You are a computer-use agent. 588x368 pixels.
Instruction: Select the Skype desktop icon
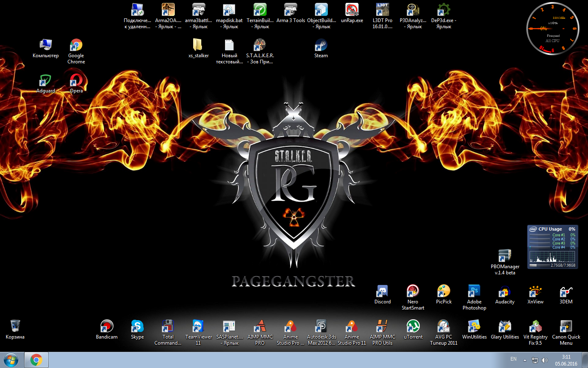tap(137, 327)
